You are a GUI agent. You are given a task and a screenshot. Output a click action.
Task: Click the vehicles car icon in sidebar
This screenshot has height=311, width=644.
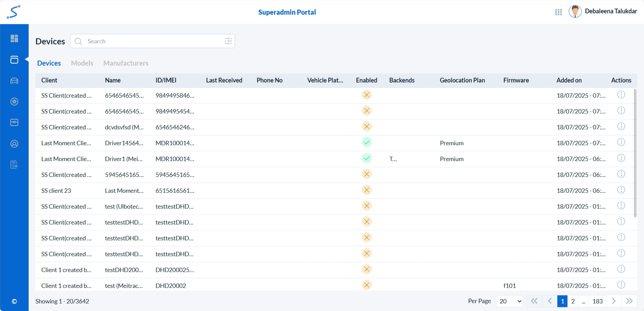(x=14, y=81)
